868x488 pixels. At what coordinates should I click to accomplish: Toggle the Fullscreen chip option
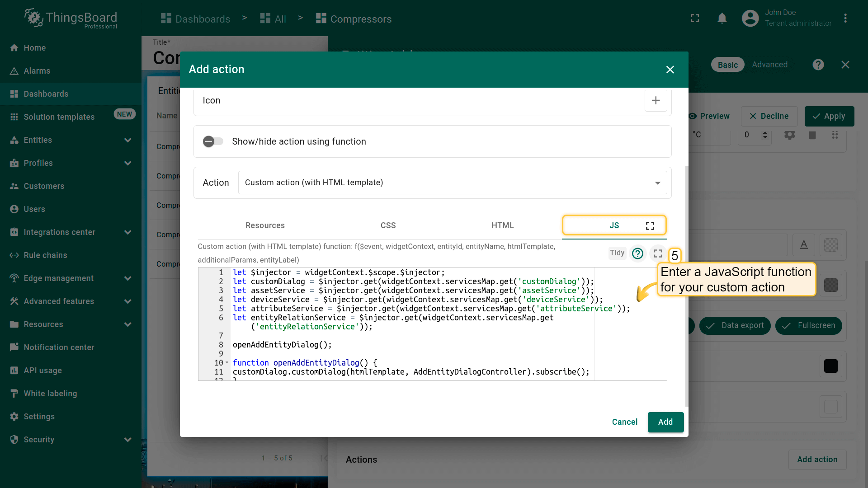pyautogui.click(x=808, y=325)
